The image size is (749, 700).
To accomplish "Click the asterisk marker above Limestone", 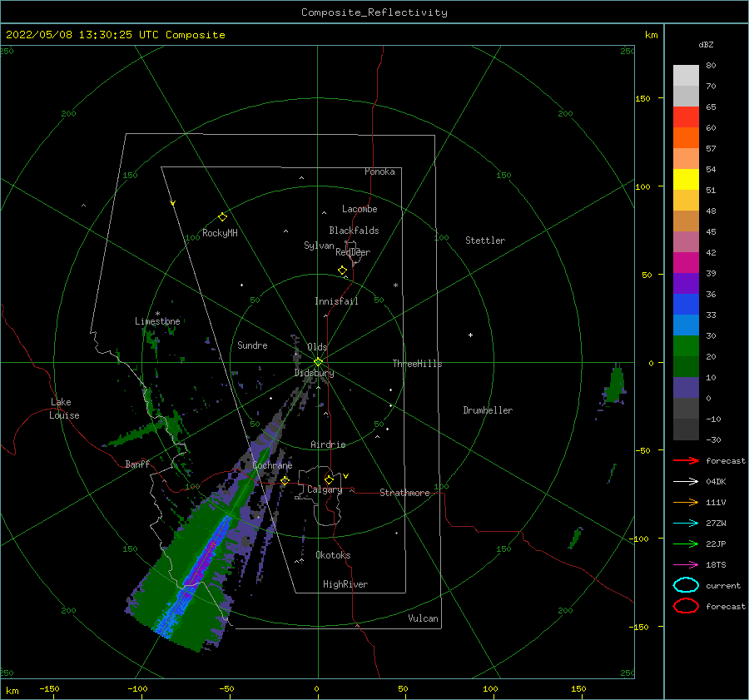I will (157, 314).
